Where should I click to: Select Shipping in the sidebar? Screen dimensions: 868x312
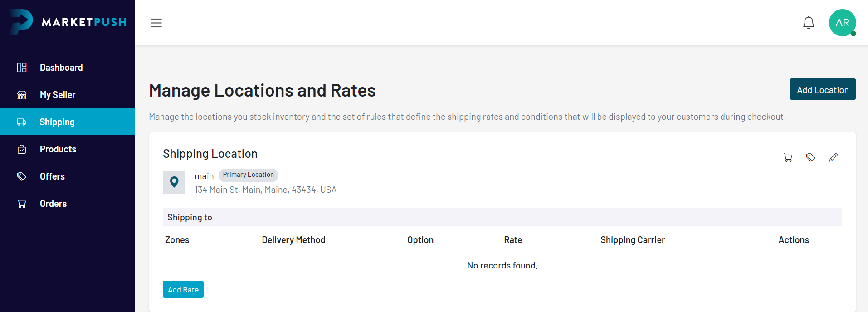[57, 122]
